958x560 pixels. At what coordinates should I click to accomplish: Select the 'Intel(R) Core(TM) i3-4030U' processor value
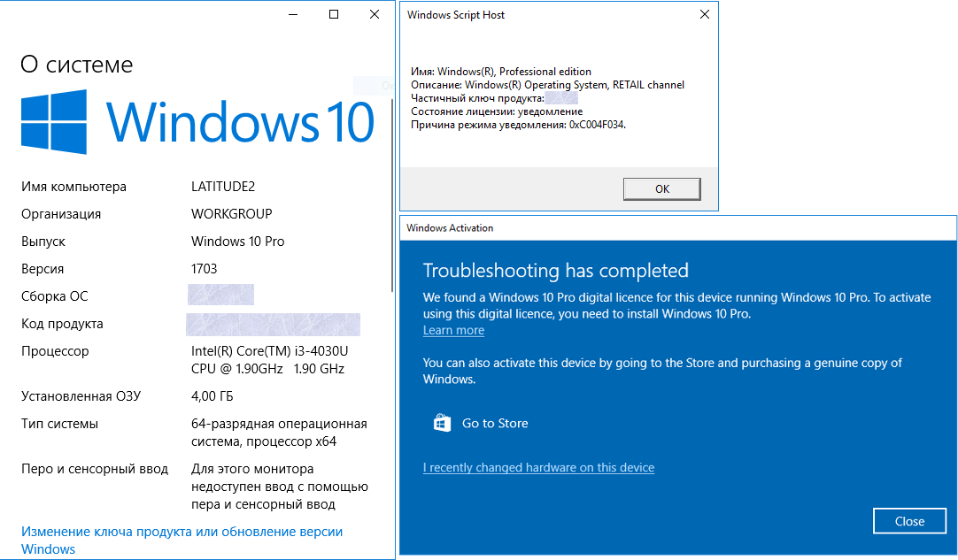(x=269, y=360)
